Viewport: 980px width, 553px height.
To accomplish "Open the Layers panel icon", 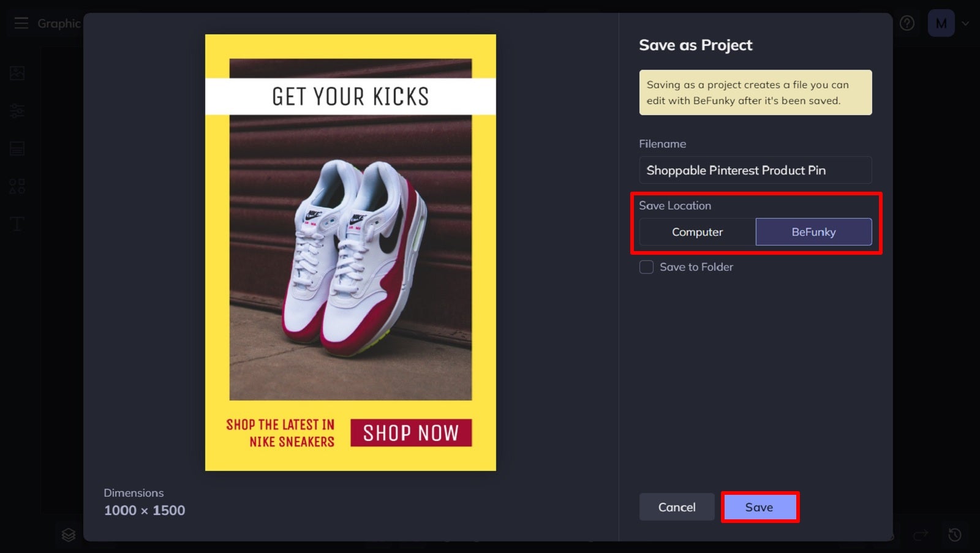I will tap(68, 535).
